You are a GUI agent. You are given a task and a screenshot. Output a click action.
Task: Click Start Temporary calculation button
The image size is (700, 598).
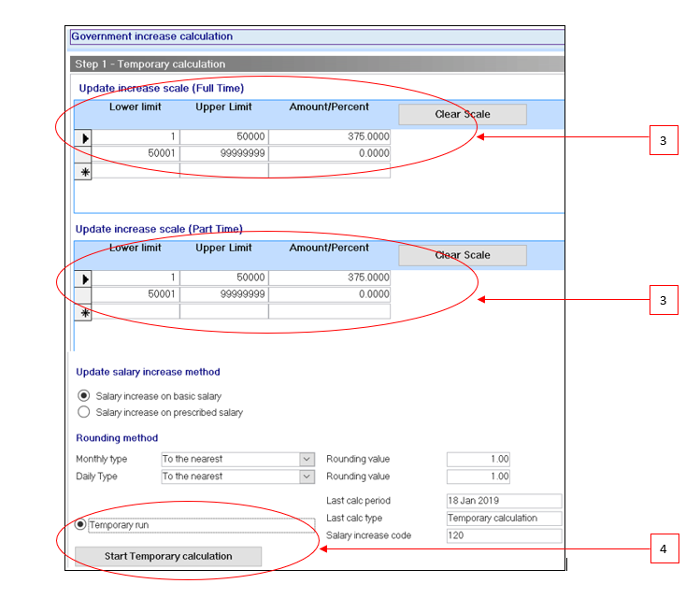pyautogui.click(x=168, y=556)
